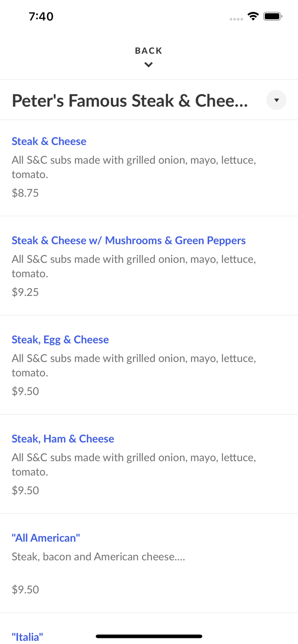Screen dimensions: 298x644
Task: Open the Steak & Cheese item
Action: pos(49,141)
